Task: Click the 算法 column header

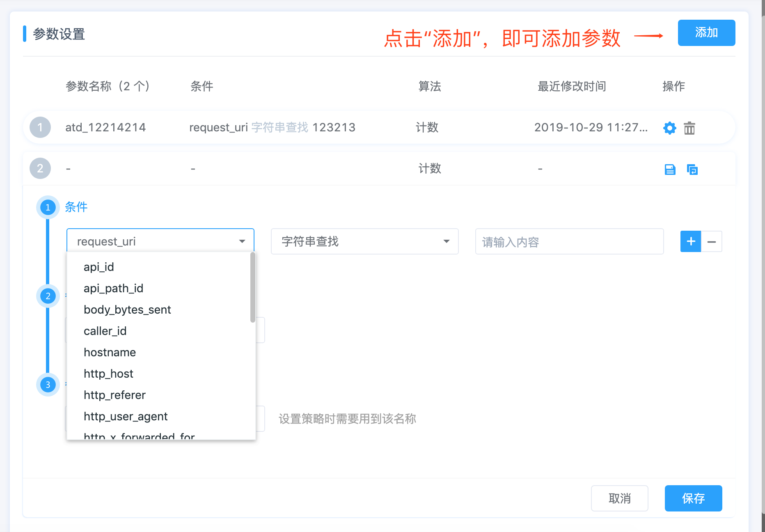Action: pos(430,86)
